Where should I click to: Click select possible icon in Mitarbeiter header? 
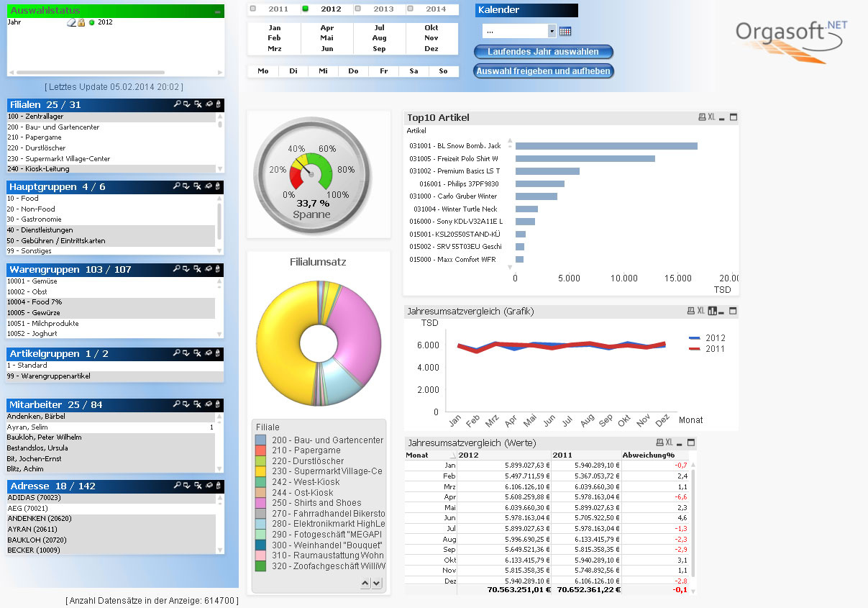187,404
